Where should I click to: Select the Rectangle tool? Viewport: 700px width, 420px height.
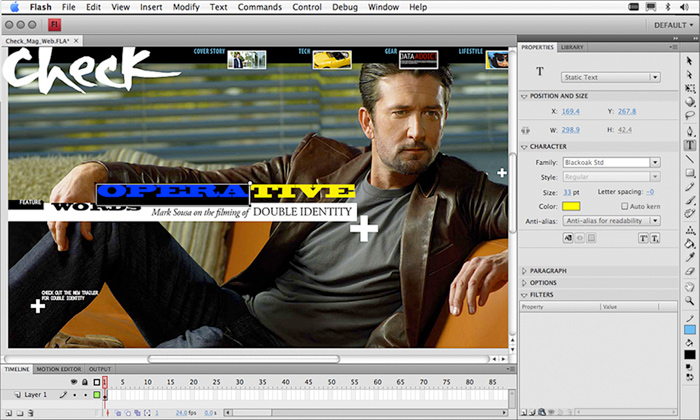tap(690, 173)
